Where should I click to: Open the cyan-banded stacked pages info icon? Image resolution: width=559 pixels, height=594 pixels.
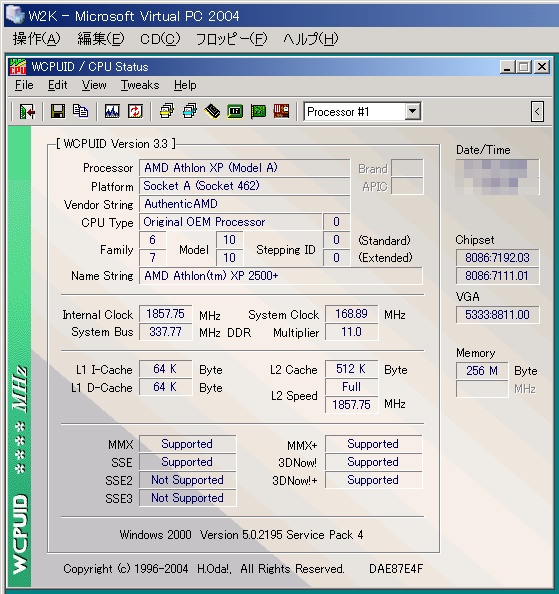point(189,112)
